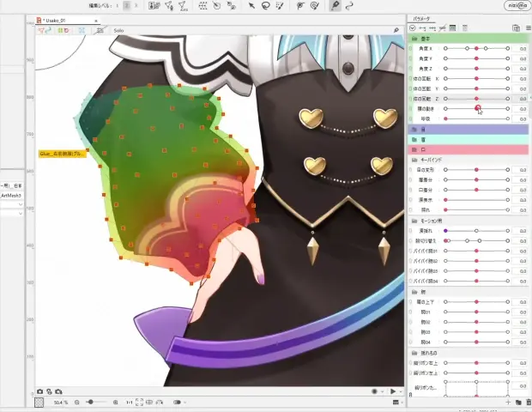The height and width of the screenshot is (412, 532).
Task: Toggle lock circle for 腕01 parameter
Action: [410, 312]
